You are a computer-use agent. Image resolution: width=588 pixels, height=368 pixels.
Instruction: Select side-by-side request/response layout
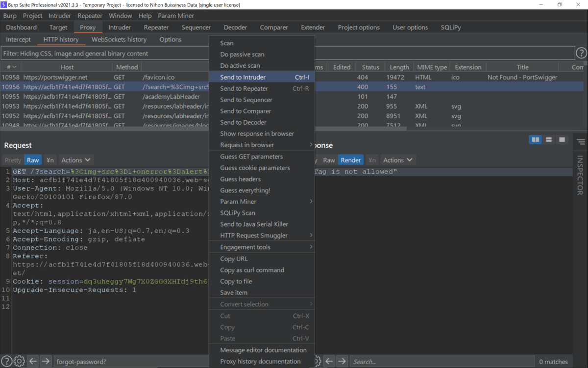click(536, 140)
